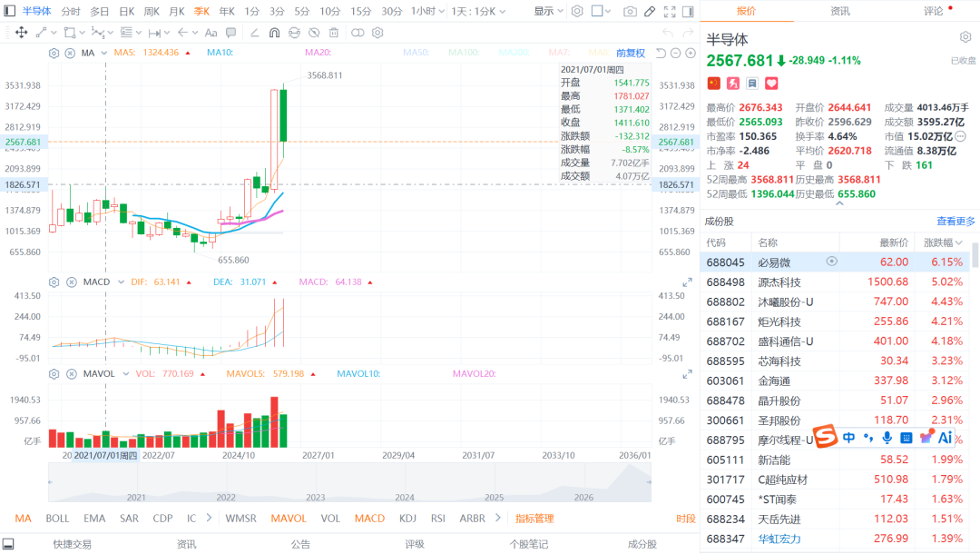Expand the MA indicator selector dropdown
This screenshot has height=554, width=980.
tap(103, 54)
